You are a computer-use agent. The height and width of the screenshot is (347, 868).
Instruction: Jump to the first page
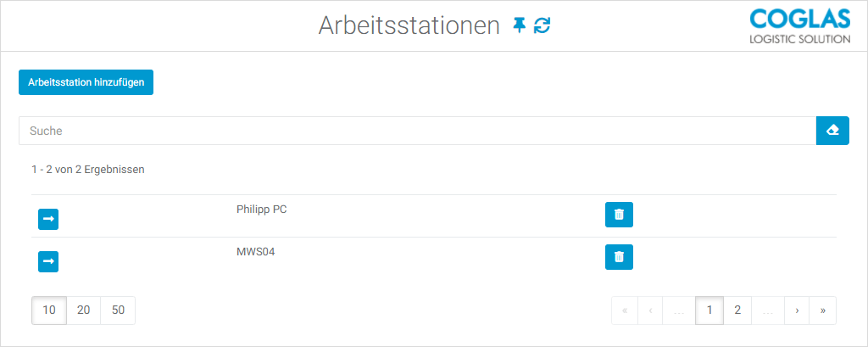coord(625,311)
